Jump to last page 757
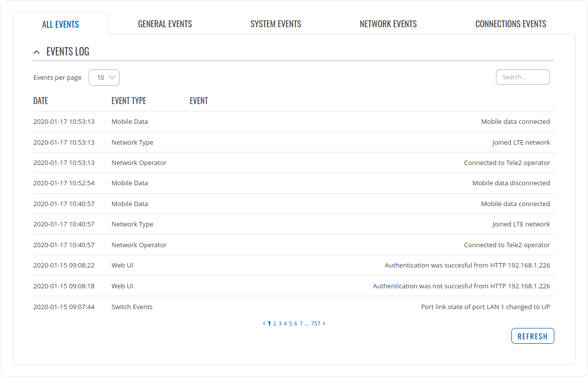 click(x=315, y=323)
